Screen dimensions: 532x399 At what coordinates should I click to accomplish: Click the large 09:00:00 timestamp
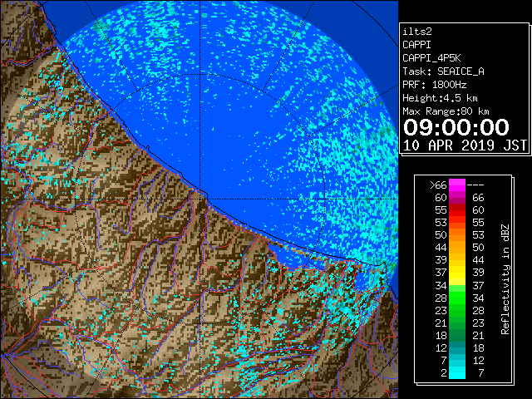click(x=456, y=127)
